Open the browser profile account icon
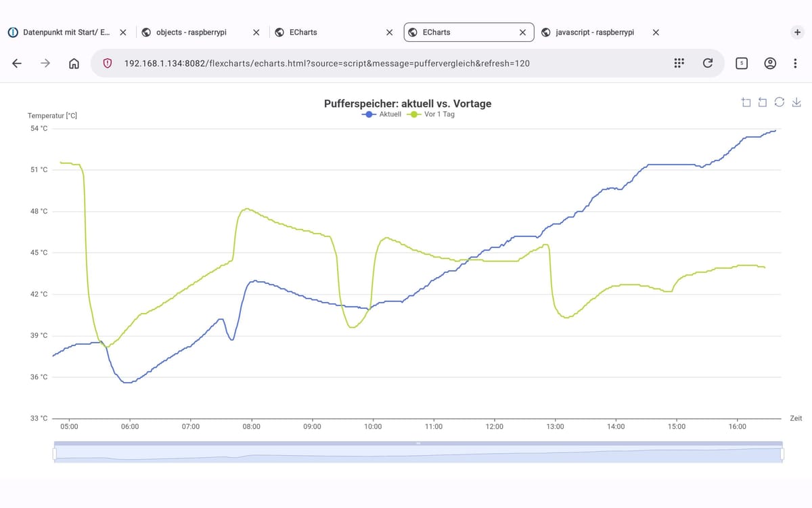812x508 pixels. (770, 63)
